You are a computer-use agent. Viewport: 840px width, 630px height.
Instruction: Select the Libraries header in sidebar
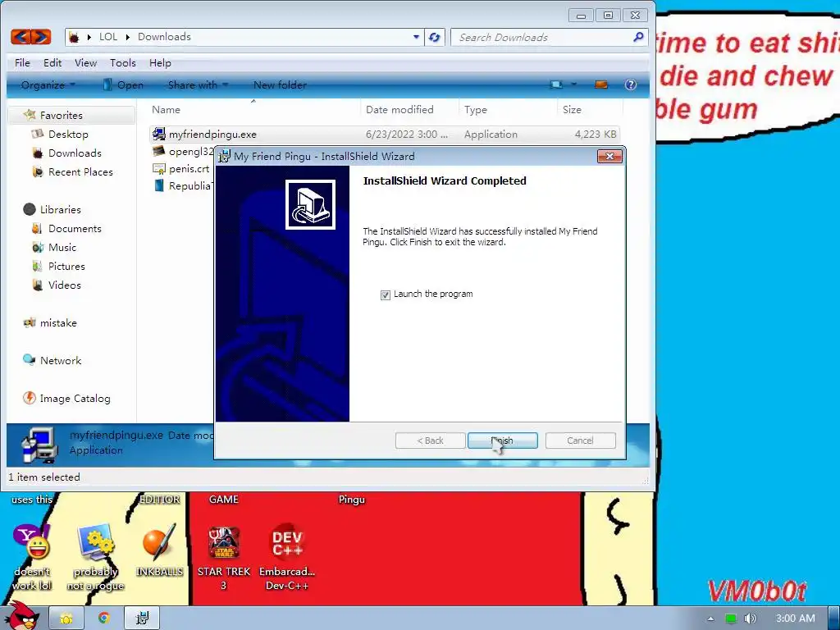point(60,209)
